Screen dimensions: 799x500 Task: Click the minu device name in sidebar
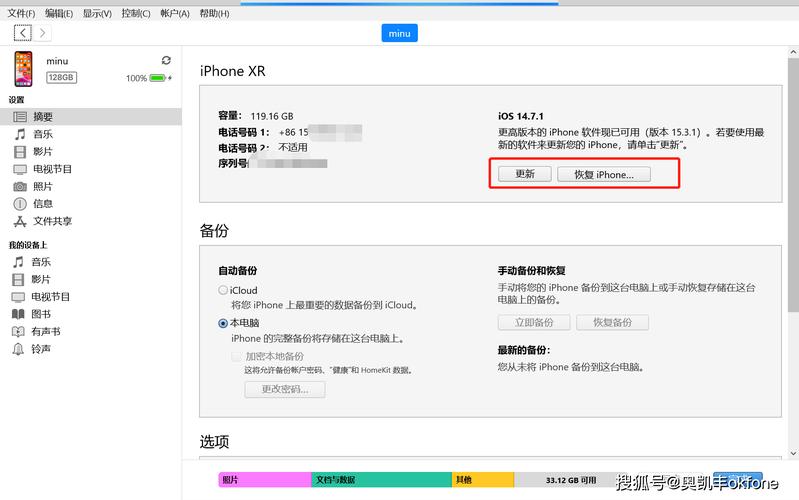coord(57,61)
